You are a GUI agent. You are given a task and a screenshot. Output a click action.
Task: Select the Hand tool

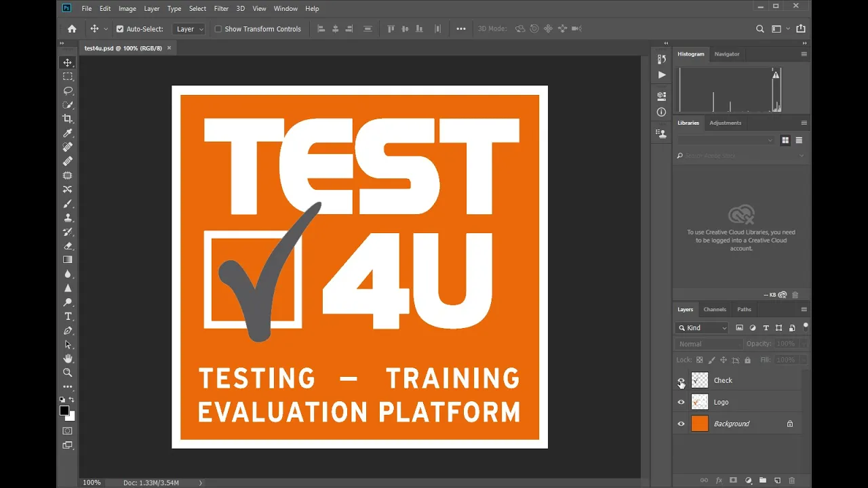(x=68, y=359)
